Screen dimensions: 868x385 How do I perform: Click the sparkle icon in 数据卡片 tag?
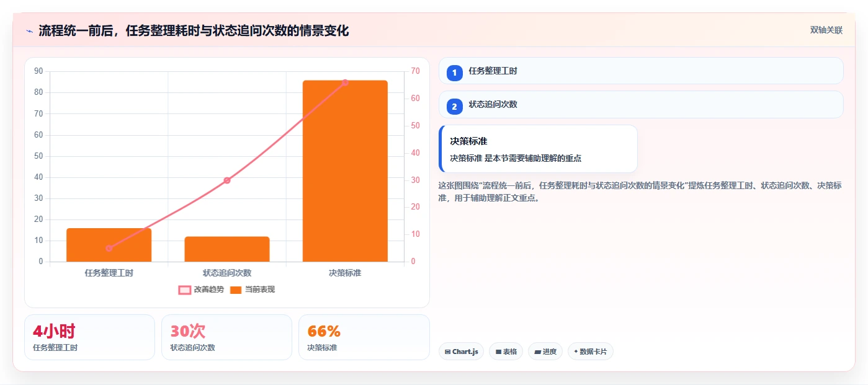coord(576,352)
